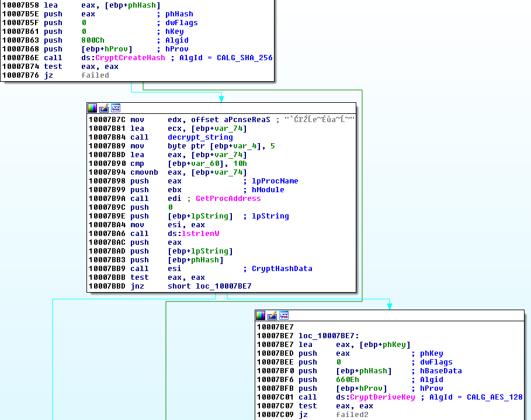Image resolution: width=531 pixels, height=420 pixels.
Task: Click the CALG_SHA_256 comment
Action: tap(244, 58)
